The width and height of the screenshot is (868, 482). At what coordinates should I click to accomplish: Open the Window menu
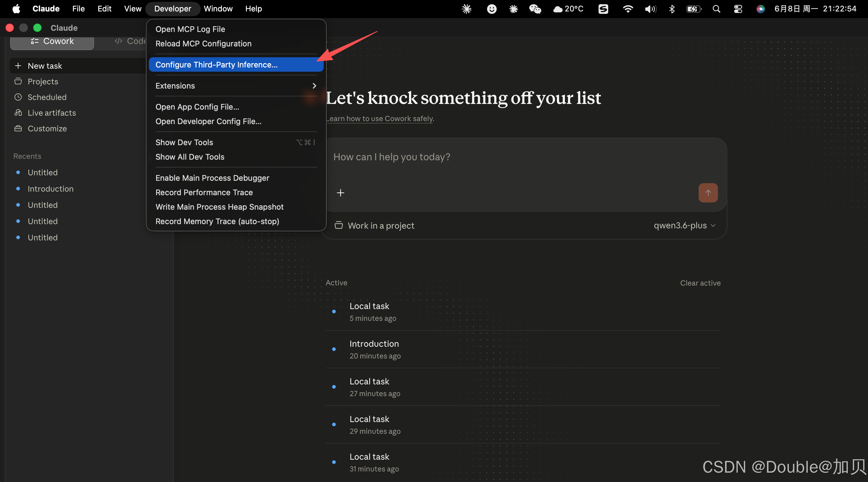click(218, 9)
